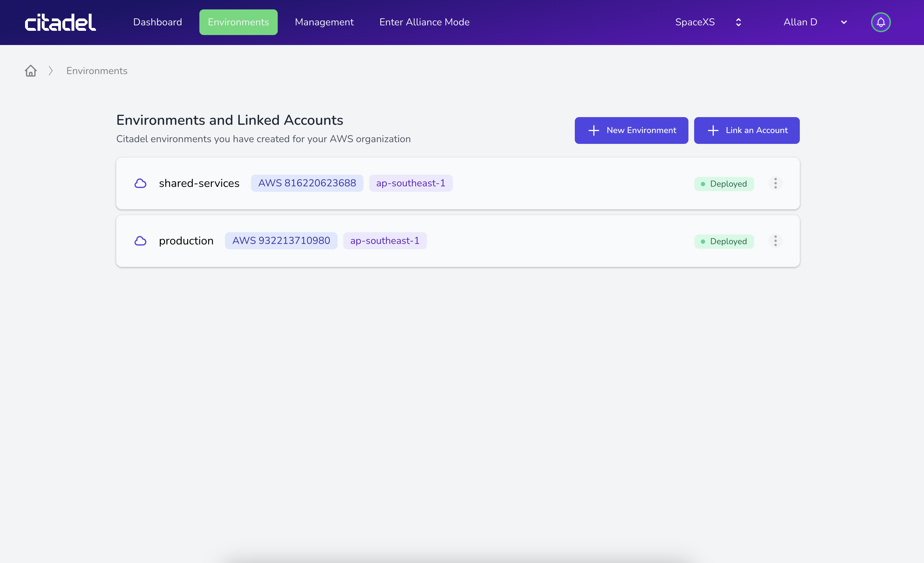This screenshot has width=924, height=563.
Task: Click the home breadcrumb icon
Action: [x=31, y=70]
